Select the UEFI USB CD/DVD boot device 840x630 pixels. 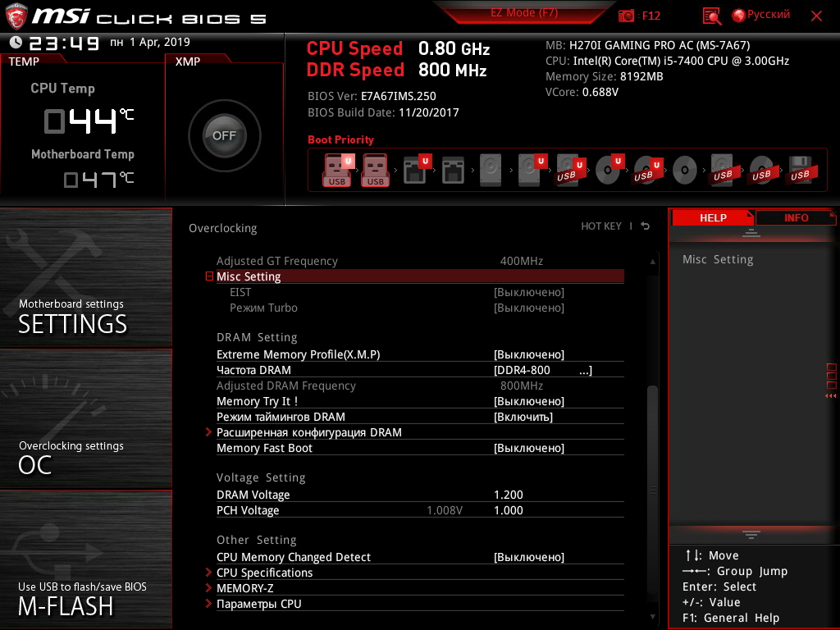[x=646, y=170]
